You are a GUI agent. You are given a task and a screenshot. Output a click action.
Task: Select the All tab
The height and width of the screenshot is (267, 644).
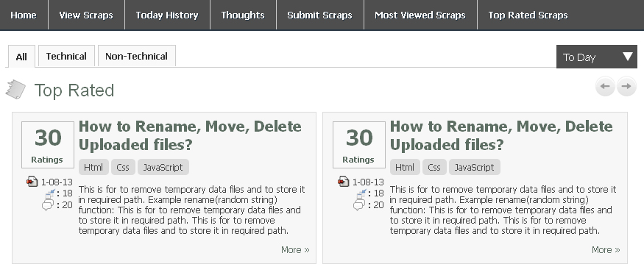click(21, 57)
